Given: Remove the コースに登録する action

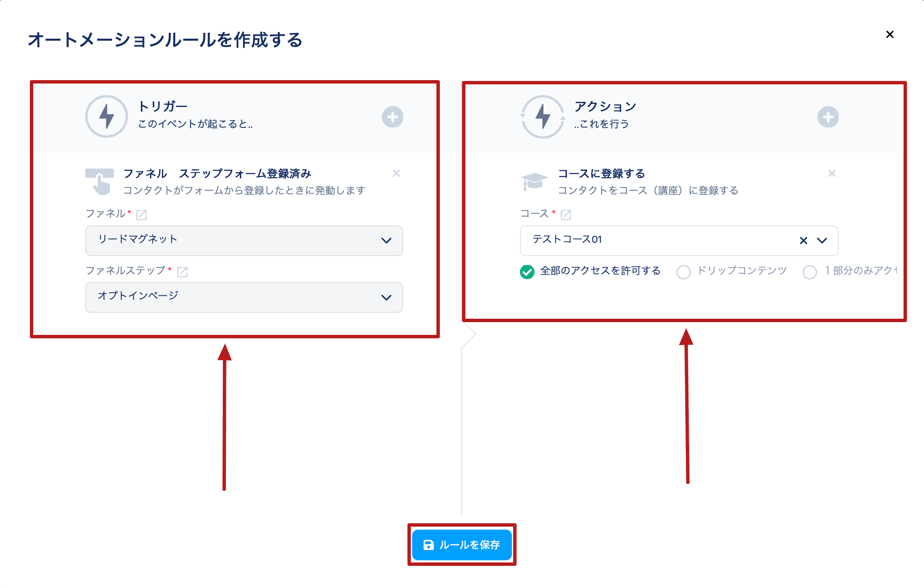Looking at the screenshot, I should point(832,173).
